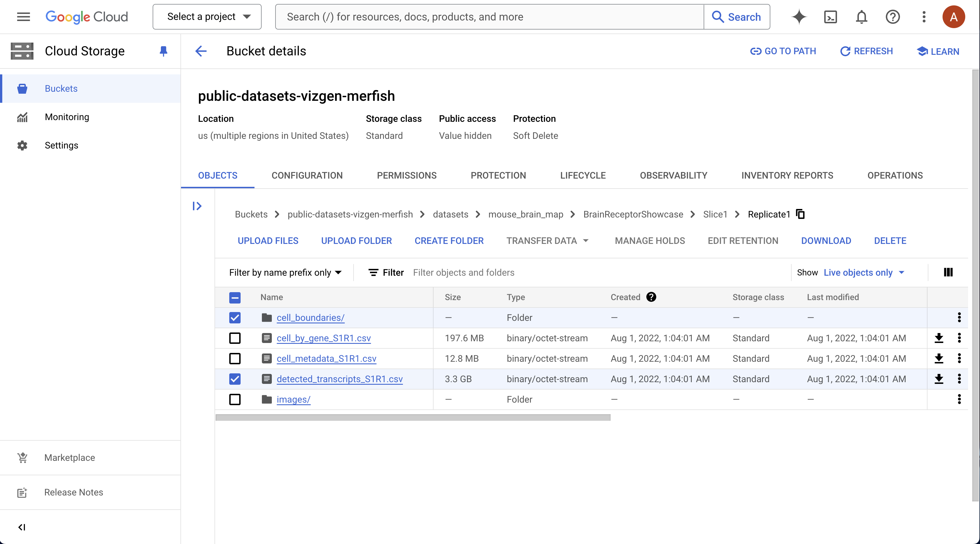The height and width of the screenshot is (544, 980).
Task: Toggle the select-all header checkbox
Action: pos(235,297)
